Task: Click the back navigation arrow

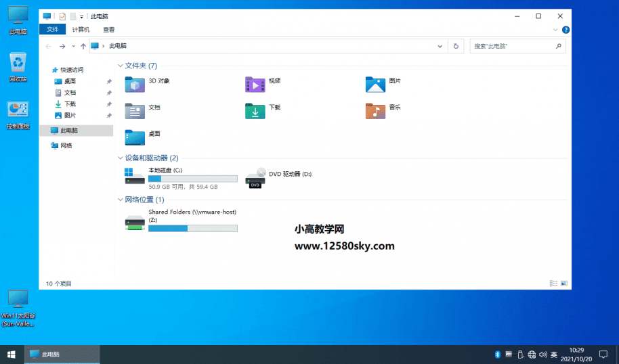Action: [49, 46]
